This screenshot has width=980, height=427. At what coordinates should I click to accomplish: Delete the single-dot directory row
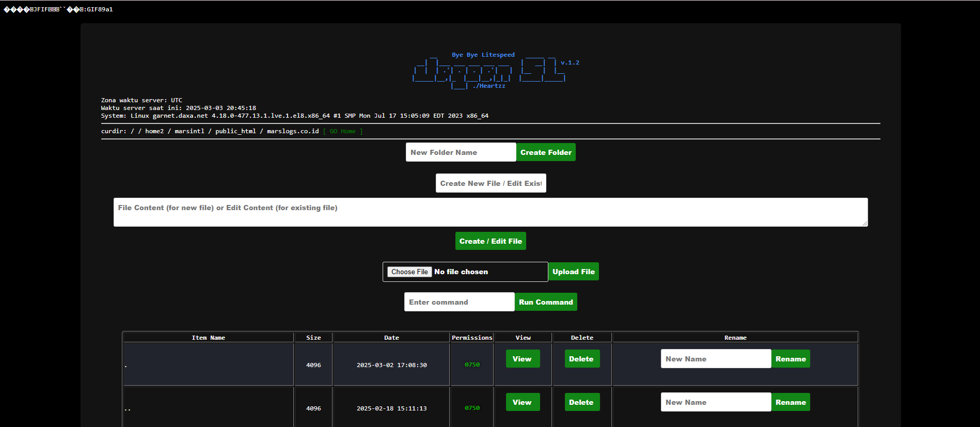tap(581, 359)
